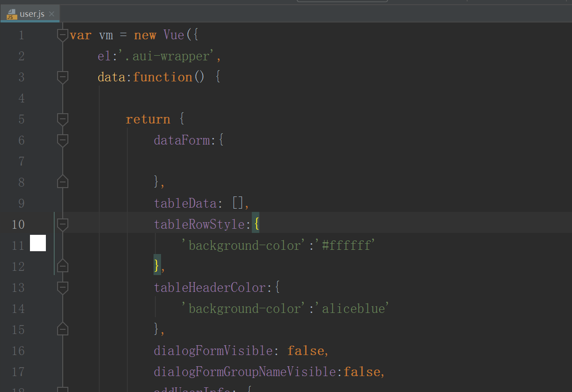Collapse the return block at line 5
Viewport: 572px width, 392px height.
click(x=62, y=119)
